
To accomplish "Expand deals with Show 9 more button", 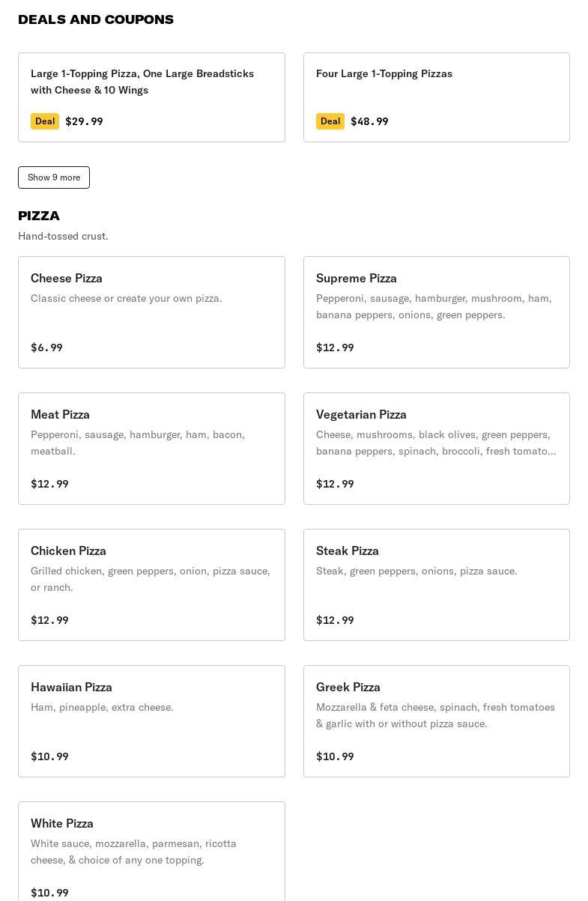I will pos(54,178).
